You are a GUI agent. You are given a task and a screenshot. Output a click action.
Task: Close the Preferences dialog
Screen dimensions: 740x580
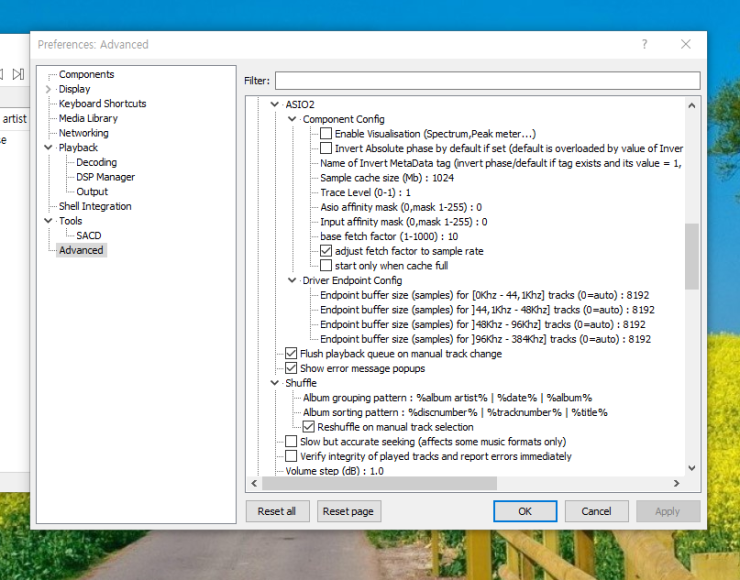click(686, 44)
